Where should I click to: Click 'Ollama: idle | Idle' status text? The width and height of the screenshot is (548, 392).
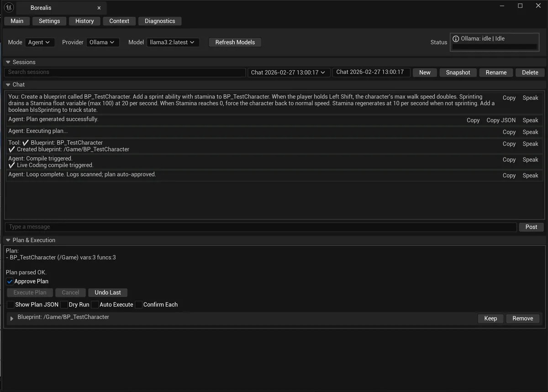483,39
